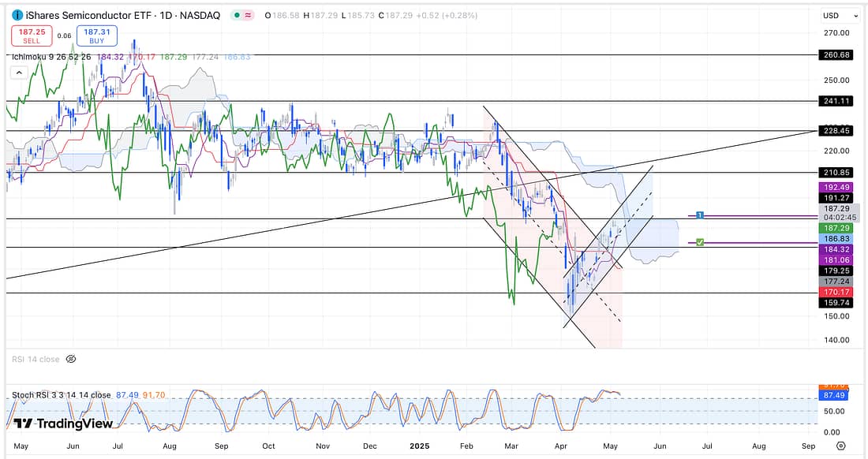The width and height of the screenshot is (868, 459).
Task: Click the 260.68 horizontal line price label
Action: (x=837, y=54)
